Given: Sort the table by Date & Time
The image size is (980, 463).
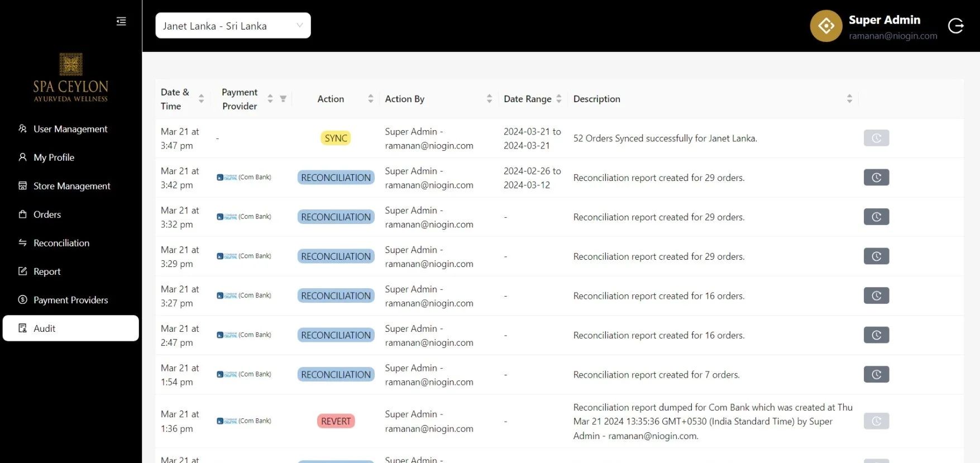Looking at the screenshot, I should click(201, 99).
